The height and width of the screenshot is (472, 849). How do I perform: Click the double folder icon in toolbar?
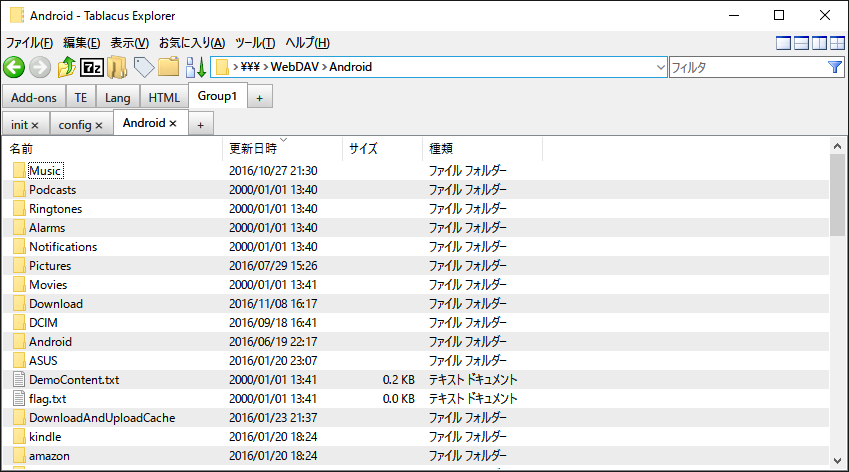pos(117,67)
